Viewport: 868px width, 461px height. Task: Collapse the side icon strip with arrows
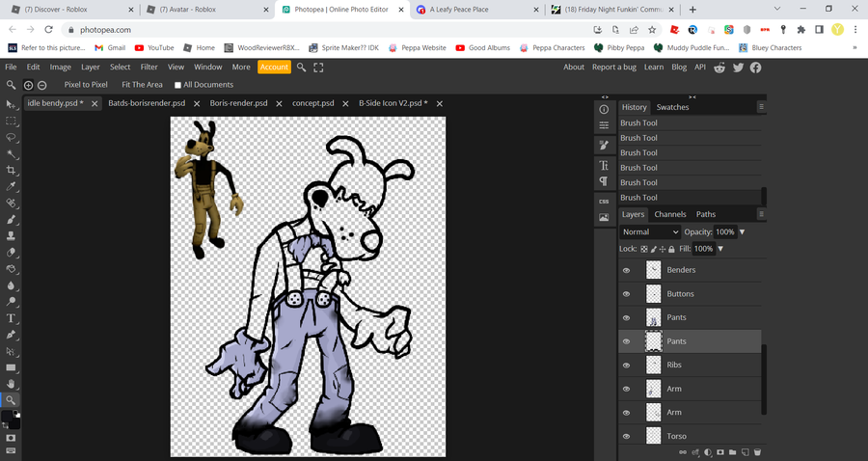coord(605,96)
